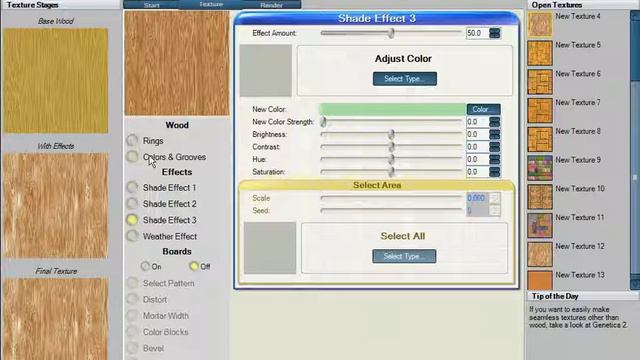Switch to the Start tab
640x360 pixels.
151,5
